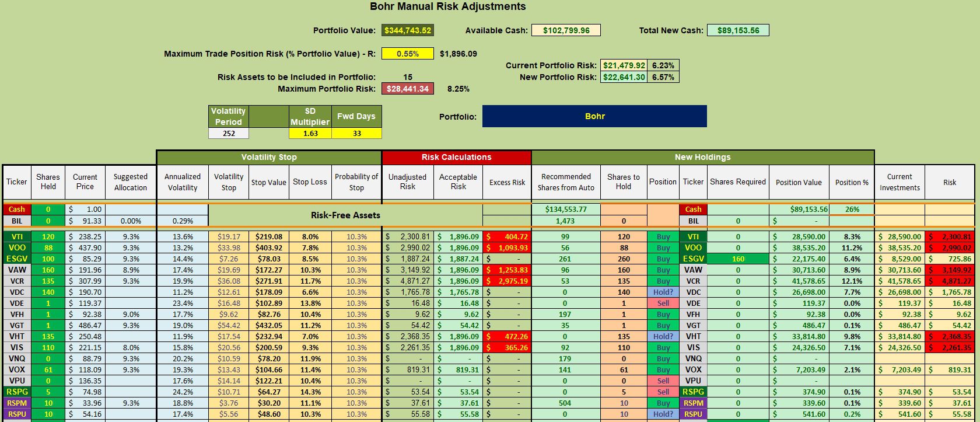980x422 pixels.
Task: Select the Excess Risk column header
Action: point(507,182)
